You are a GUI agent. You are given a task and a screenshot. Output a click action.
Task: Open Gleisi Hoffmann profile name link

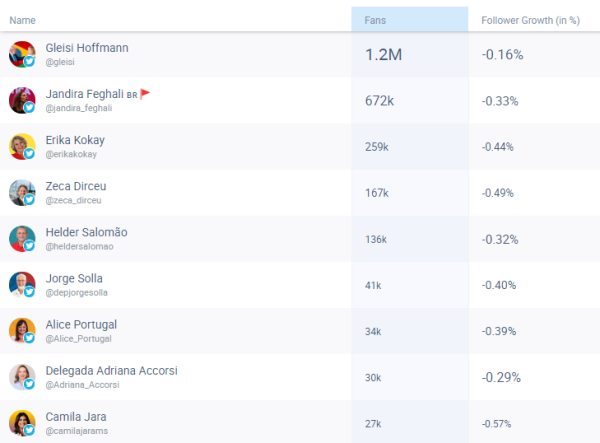point(87,48)
